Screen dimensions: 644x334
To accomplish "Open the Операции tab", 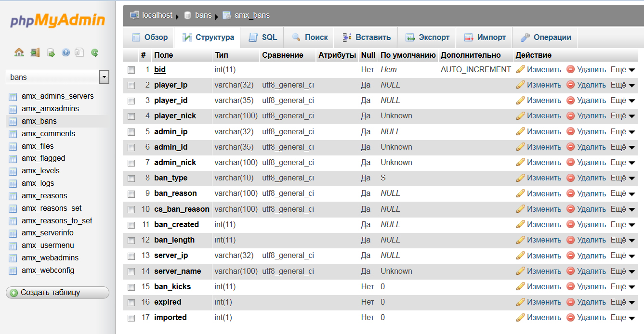I will pos(546,37).
